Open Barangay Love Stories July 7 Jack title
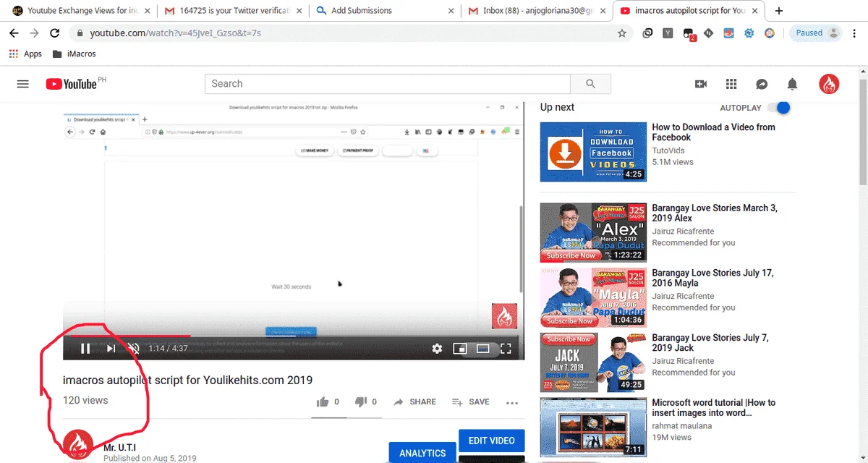 710,343
